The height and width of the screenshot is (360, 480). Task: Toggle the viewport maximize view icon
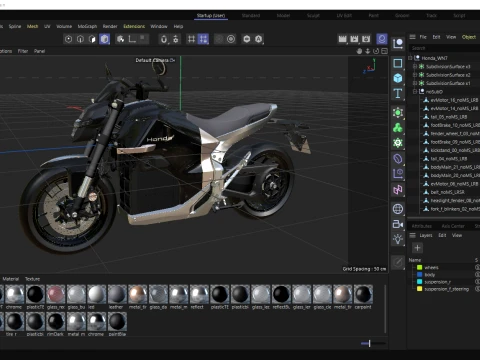(384, 51)
